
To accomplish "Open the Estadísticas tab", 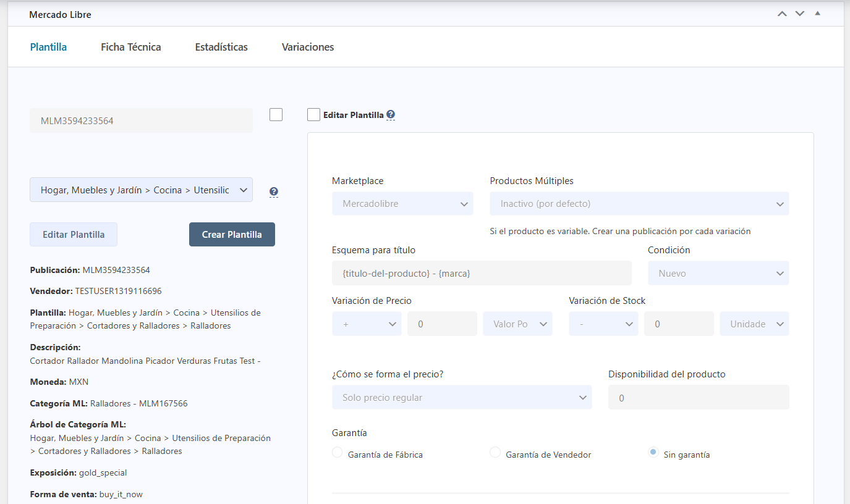I will 221,47.
